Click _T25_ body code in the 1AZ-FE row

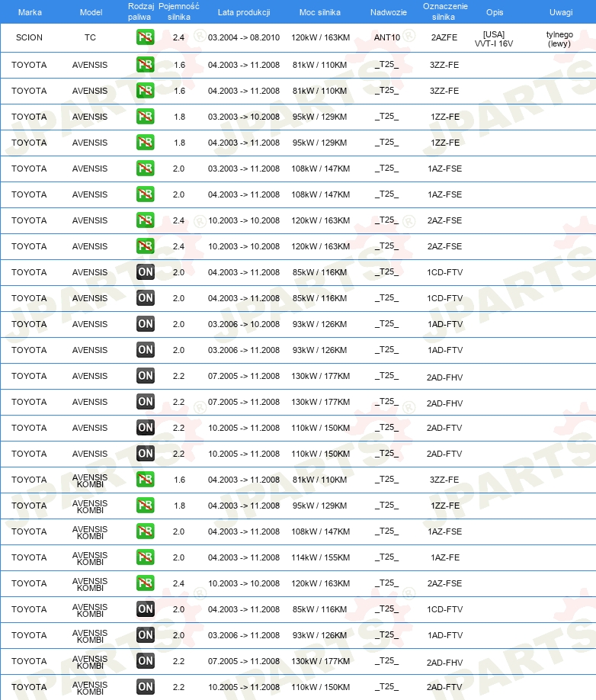coord(386,557)
